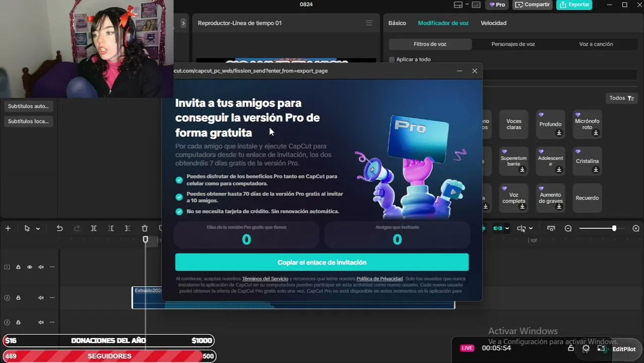Click Copiar el enlace de invitación button
644x363 pixels.
322,262
